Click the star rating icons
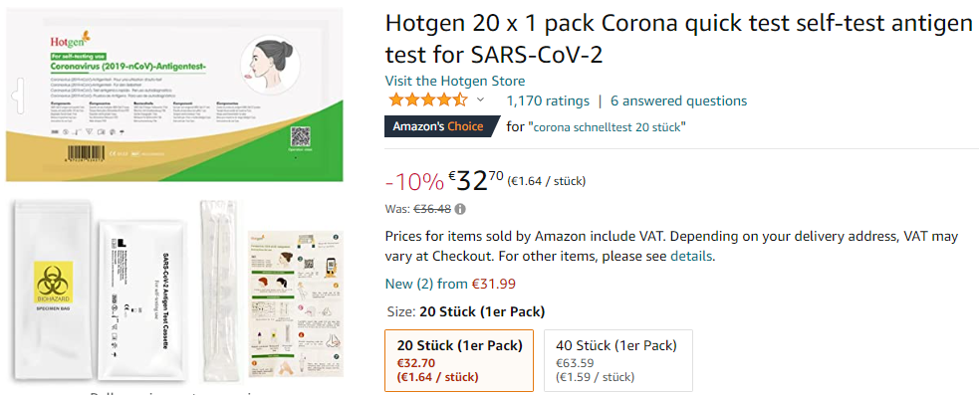The height and width of the screenshot is (395, 980). (x=427, y=99)
